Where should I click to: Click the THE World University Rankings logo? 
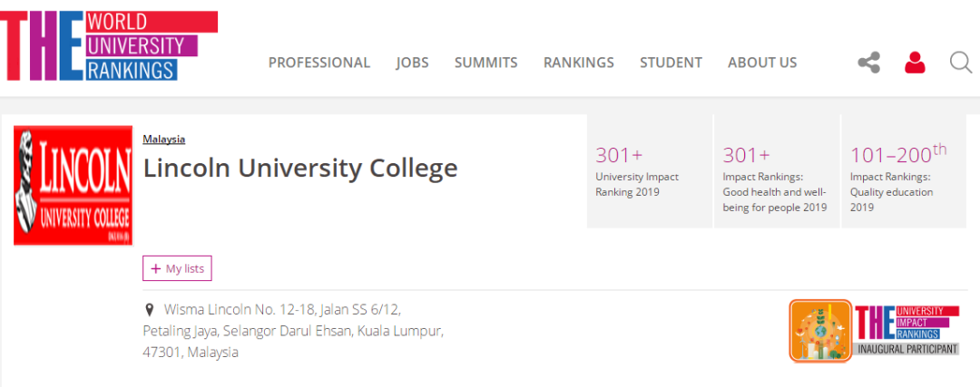click(x=109, y=46)
